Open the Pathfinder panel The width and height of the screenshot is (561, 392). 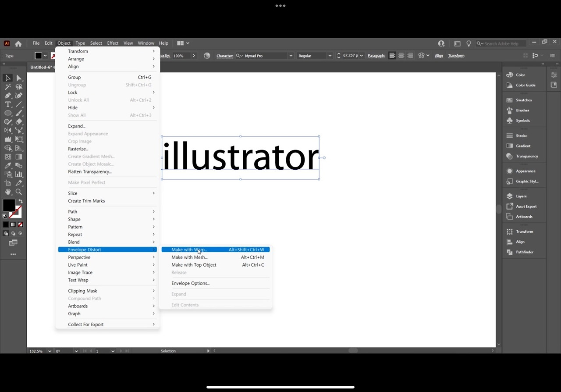[524, 252]
